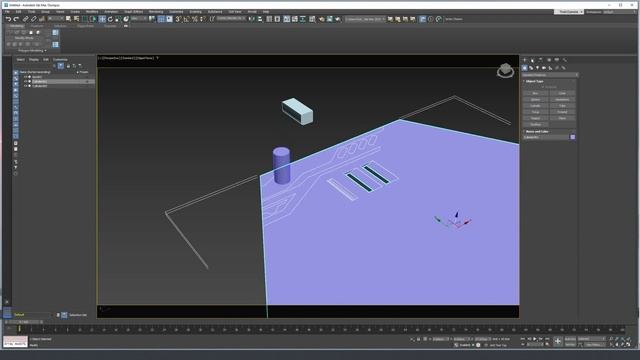Click the Sphere primitive button
The height and width of the screenshot is (360, 640).
pos(535,99)
